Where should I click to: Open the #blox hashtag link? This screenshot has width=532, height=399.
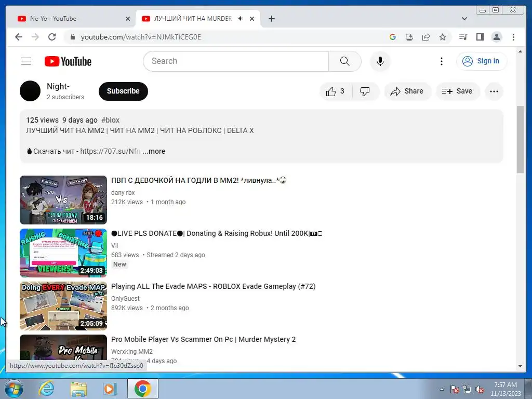coord(110,120)
